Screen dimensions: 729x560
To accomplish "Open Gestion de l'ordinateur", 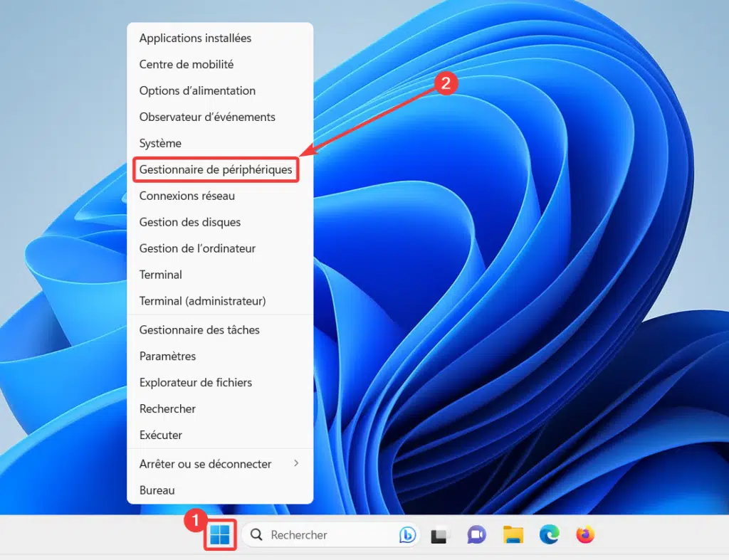I will click(220, 248).
